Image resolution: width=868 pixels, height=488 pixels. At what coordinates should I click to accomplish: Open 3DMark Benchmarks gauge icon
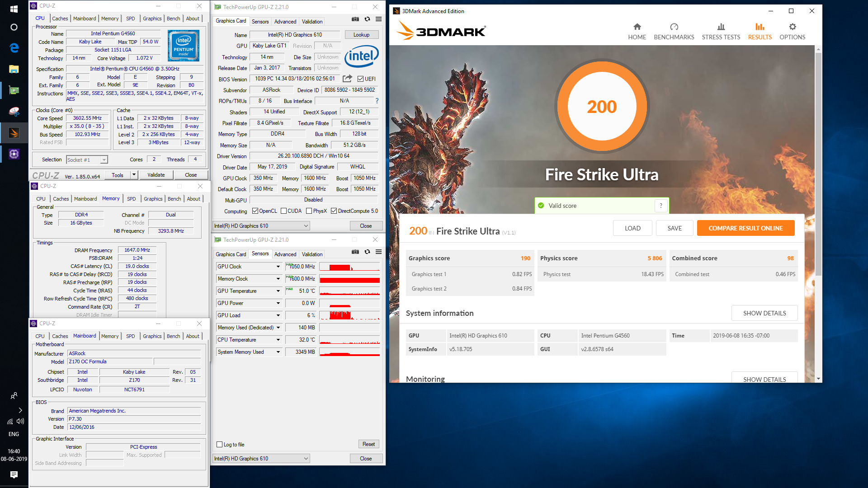click(x=674, y=27)
